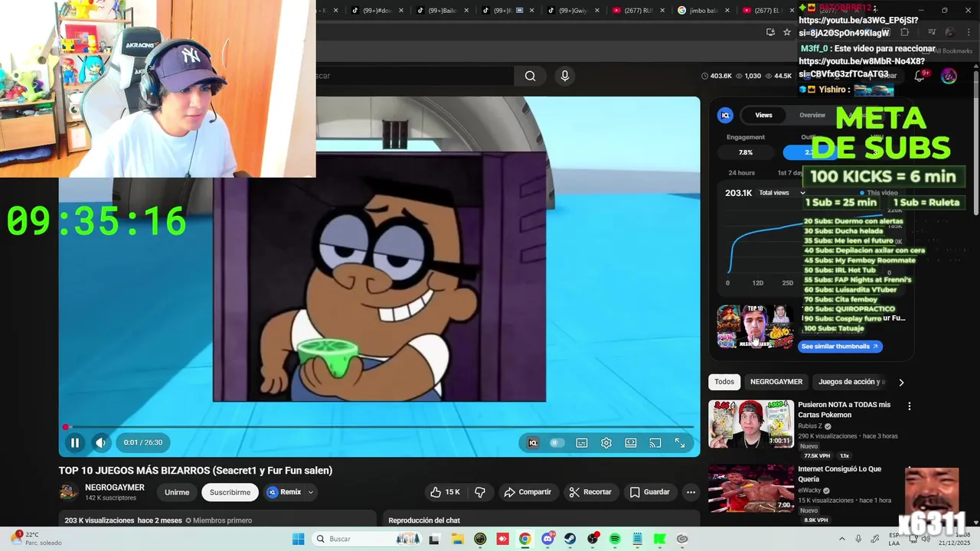The width and height of the screenshot is (980, 551).
Task: Click the taskbar microphone tray icon
Action: (x=858, y=539)
